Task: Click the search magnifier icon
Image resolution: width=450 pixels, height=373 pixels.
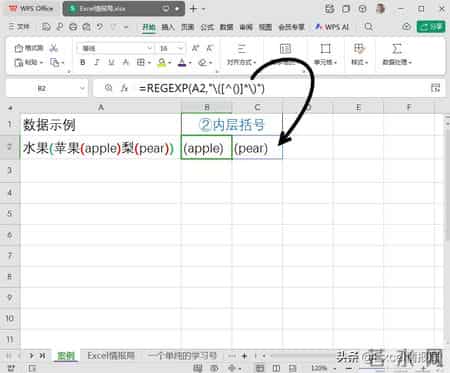Action: [x=368, y=27]
